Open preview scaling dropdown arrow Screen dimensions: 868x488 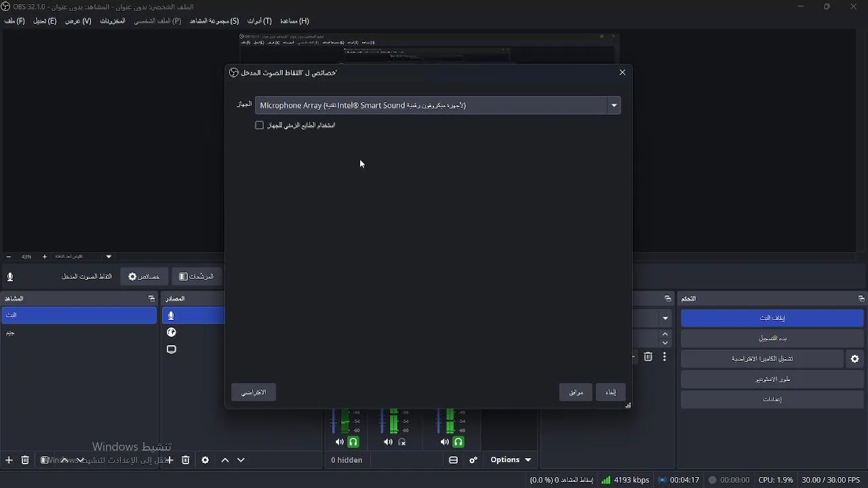[x=109, y=257]
